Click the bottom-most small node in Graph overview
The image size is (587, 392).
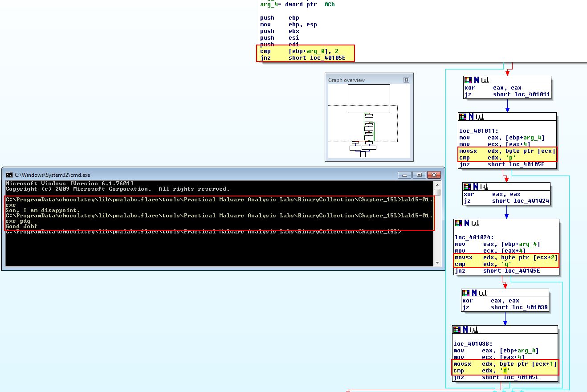(x=363, y=154)
